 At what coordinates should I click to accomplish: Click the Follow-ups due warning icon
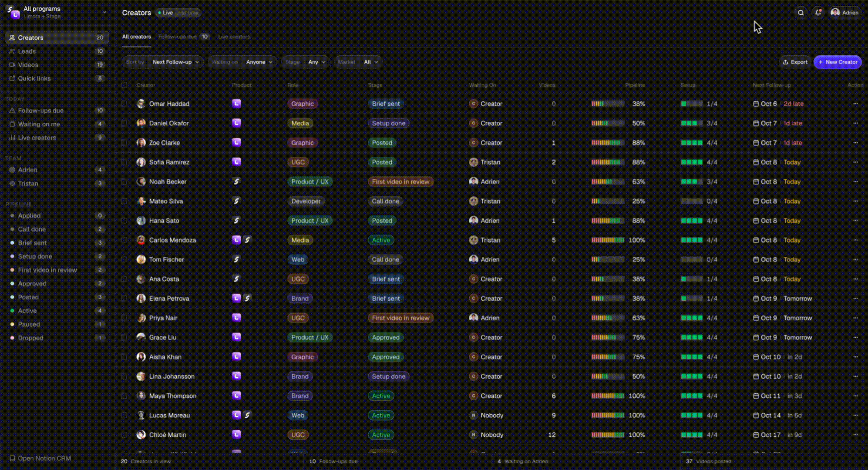pos(12,111)
